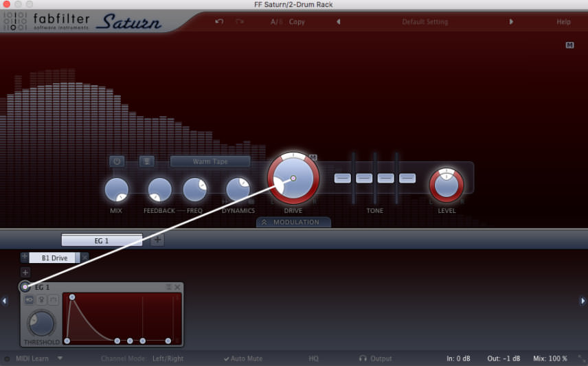Click the EG 1 source drag button
588x366 pixels.
25,287
